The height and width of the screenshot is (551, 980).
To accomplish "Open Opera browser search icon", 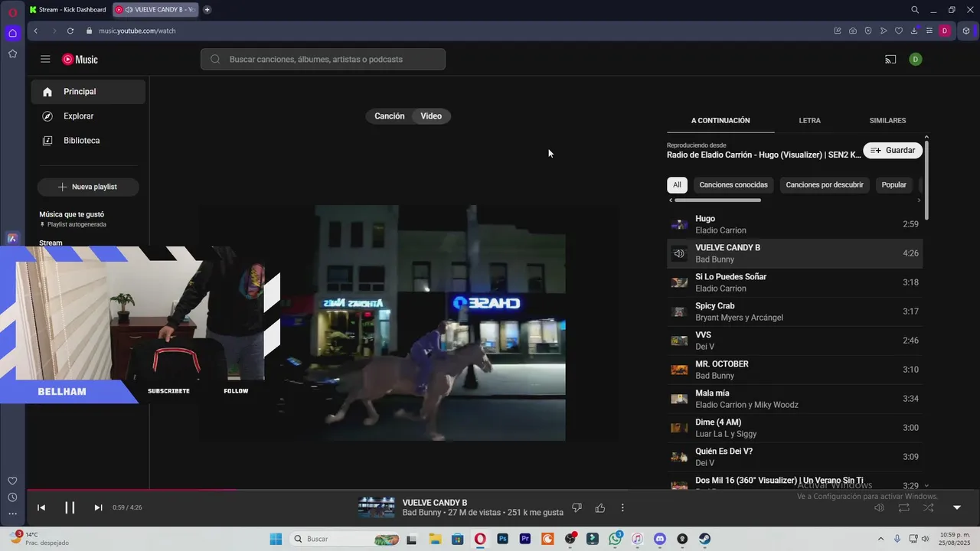I will 915,10.
